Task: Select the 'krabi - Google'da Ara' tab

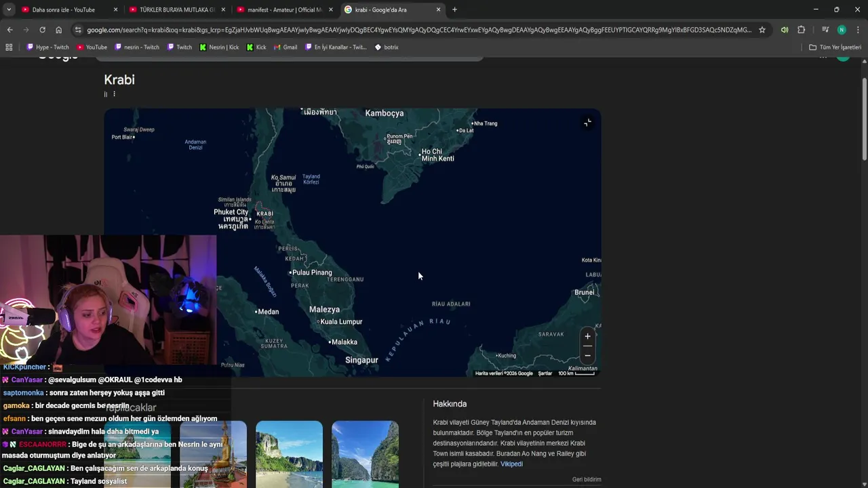Action: [380, 9]
